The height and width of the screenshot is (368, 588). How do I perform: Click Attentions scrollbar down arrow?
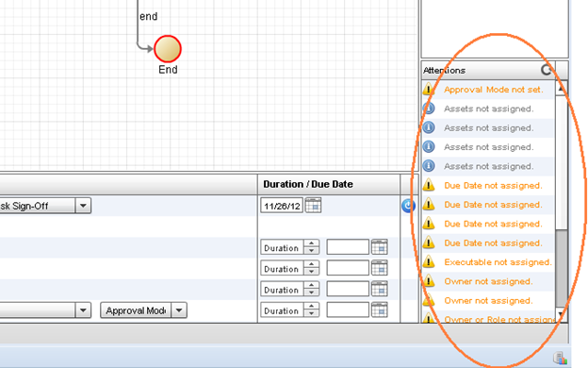562,314
